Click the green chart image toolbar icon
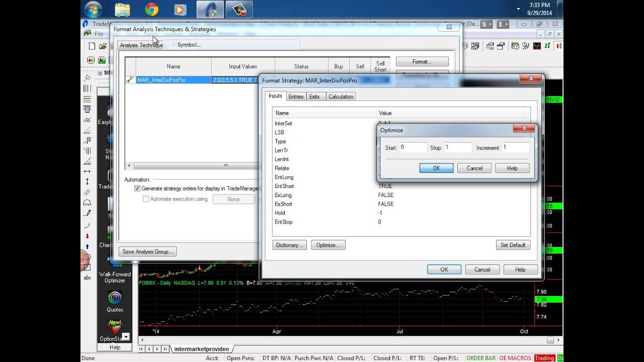644x362 pixels. tap(102, 60)
